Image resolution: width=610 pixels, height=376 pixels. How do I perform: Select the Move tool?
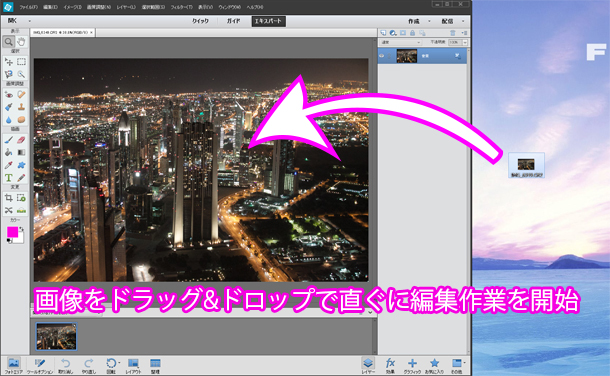pyautogui.click(x=8, y=62)
